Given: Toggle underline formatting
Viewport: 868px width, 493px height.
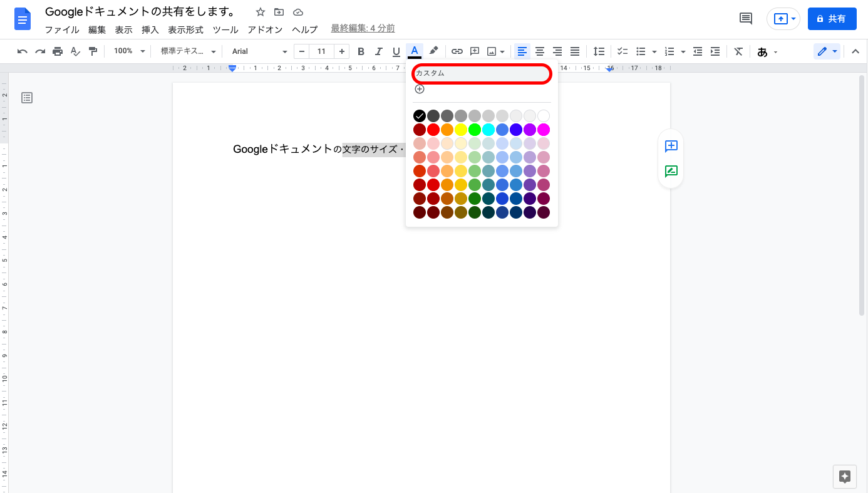Looking at the screenshot, I should (396, 51).
